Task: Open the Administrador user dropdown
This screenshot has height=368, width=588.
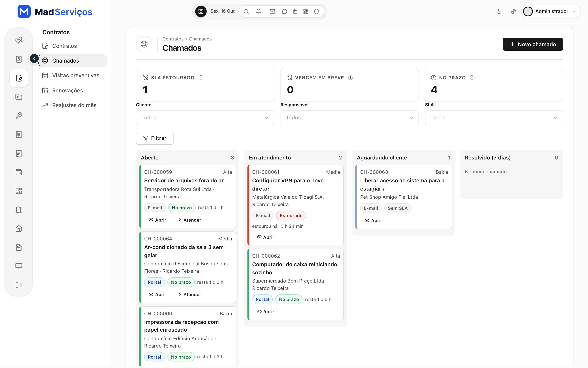Action: [551, 11]
